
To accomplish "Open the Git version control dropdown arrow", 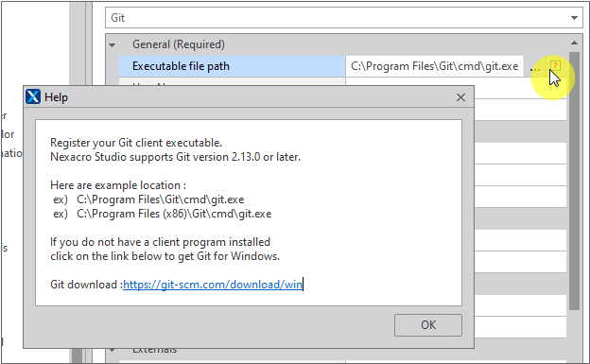I will (x=574, y=18).
